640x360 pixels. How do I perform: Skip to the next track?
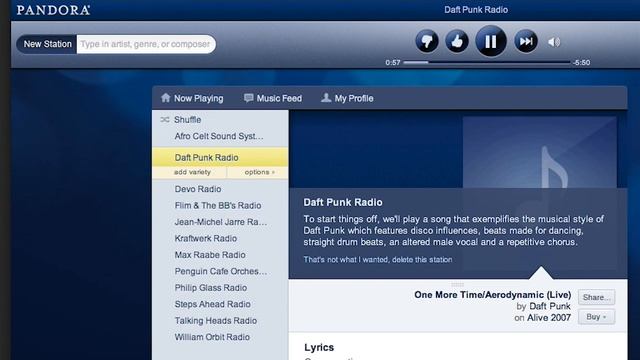click(x=526, y=41)
